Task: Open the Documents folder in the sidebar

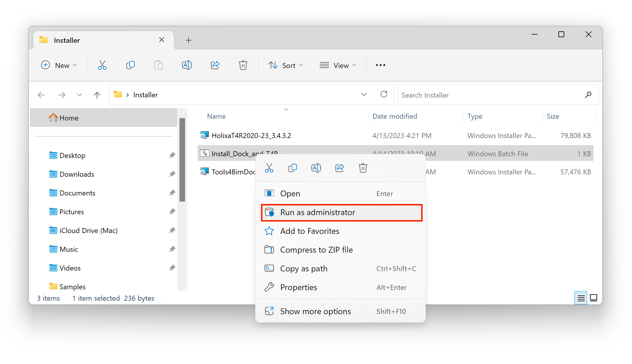Action: coord(77,193)
